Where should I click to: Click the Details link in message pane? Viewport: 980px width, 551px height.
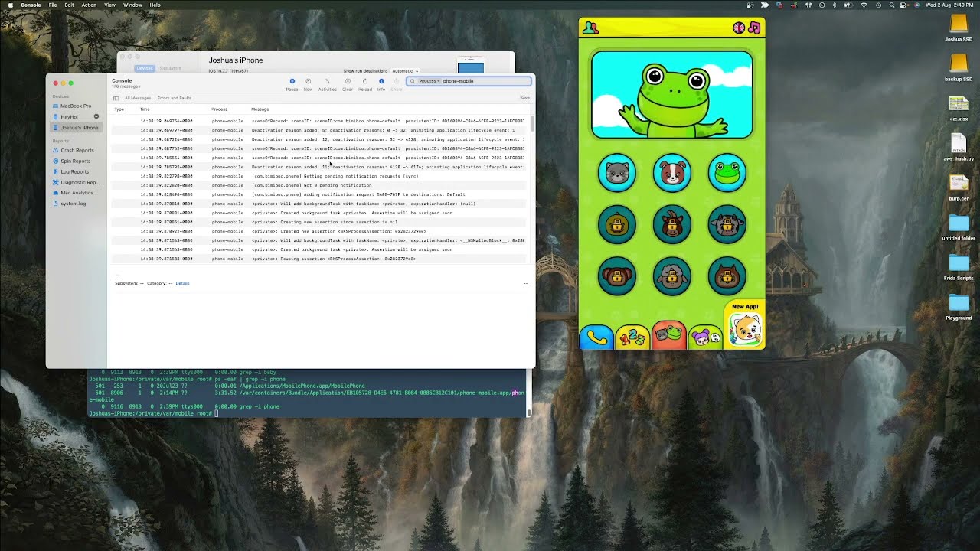[182, 283]
